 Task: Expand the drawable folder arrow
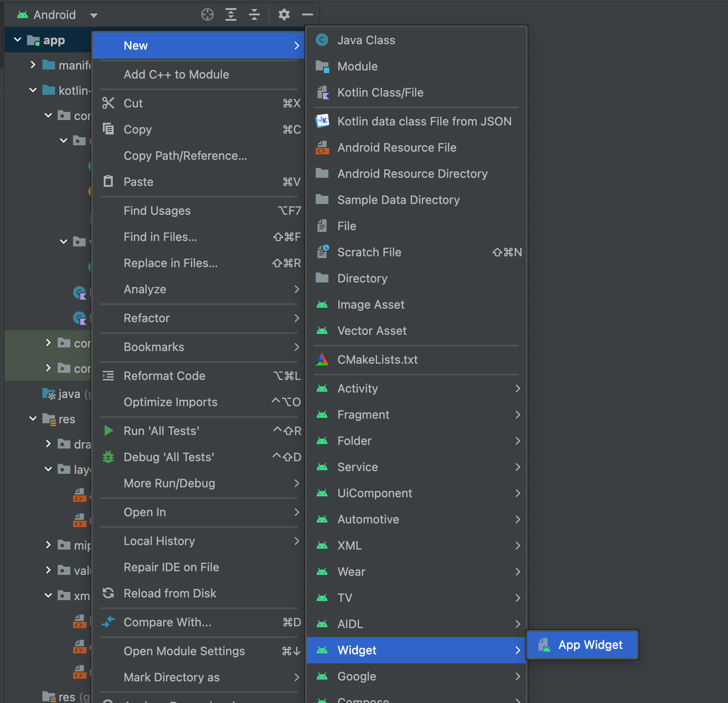(48, 444)
